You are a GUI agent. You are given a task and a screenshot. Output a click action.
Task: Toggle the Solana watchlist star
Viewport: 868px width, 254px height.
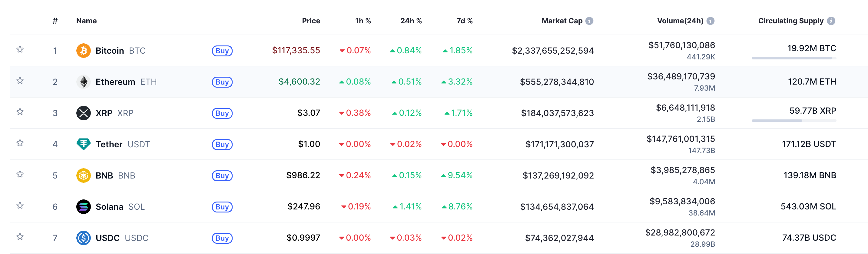[x=20, y=206]
